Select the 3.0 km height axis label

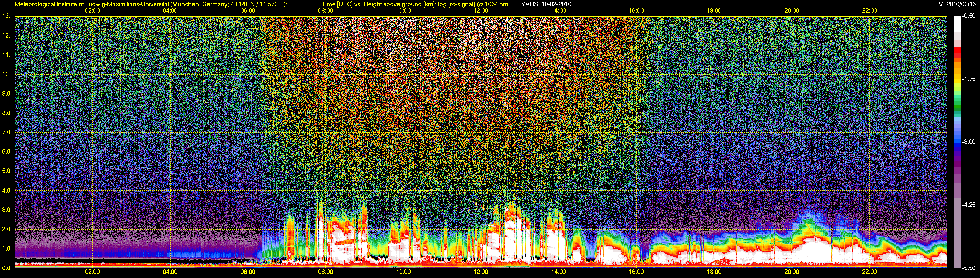[x=6, y=210]
